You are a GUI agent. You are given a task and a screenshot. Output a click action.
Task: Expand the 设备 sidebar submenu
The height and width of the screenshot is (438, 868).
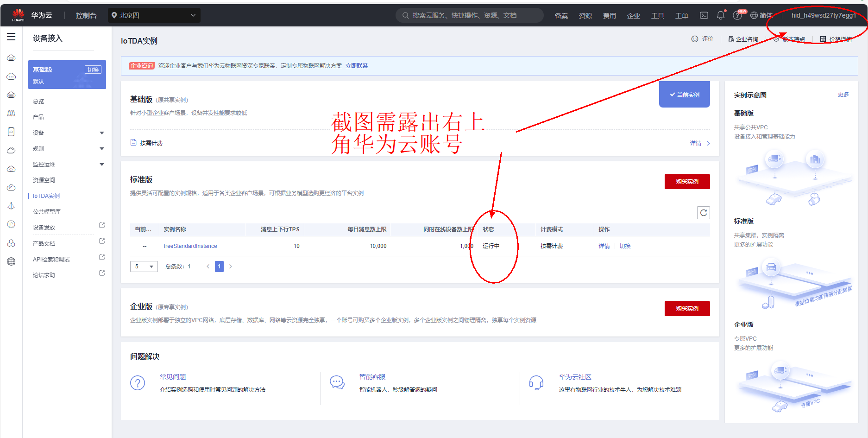[x=102, y=133]
